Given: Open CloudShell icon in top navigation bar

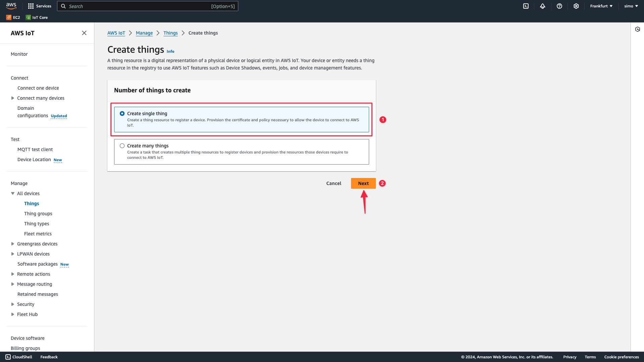Looking at the screenshot, I should click(526, 6).
